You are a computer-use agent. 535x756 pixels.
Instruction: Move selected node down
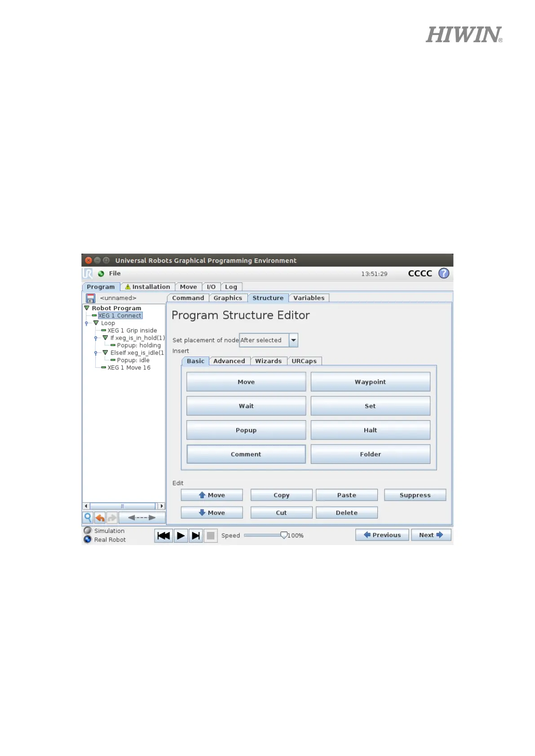pos(212,513)
